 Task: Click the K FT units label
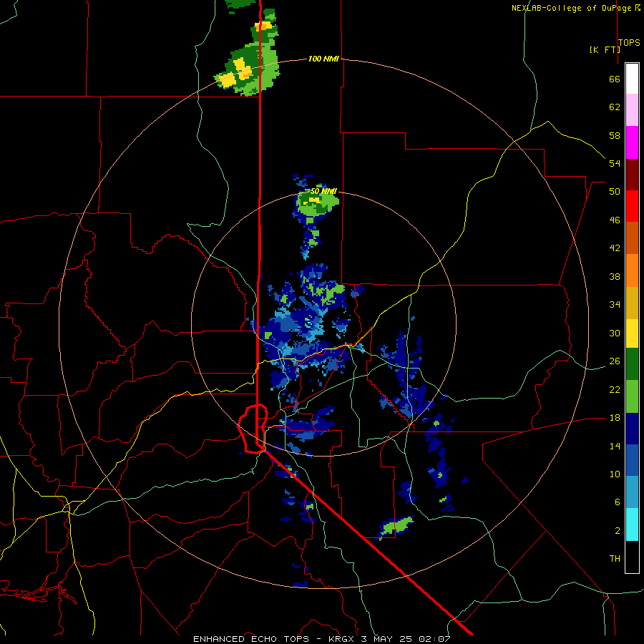[605, 50]
